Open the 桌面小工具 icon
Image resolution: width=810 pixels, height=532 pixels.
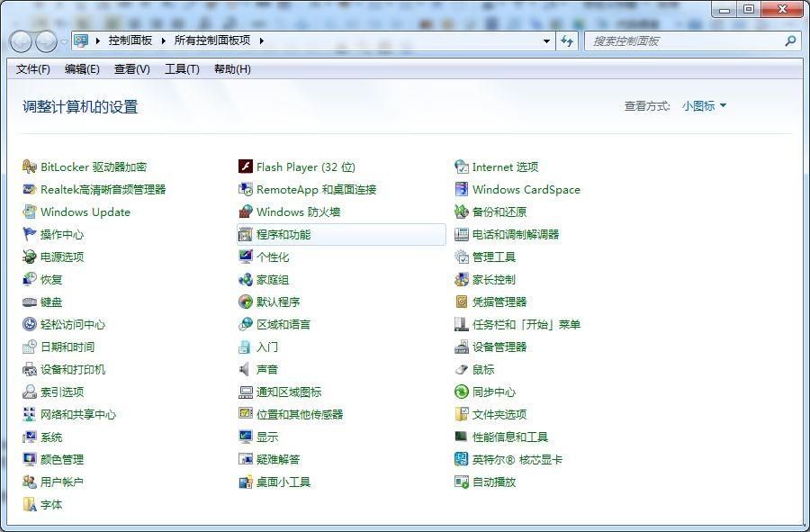pyautogui.click(x=246, y=482)
